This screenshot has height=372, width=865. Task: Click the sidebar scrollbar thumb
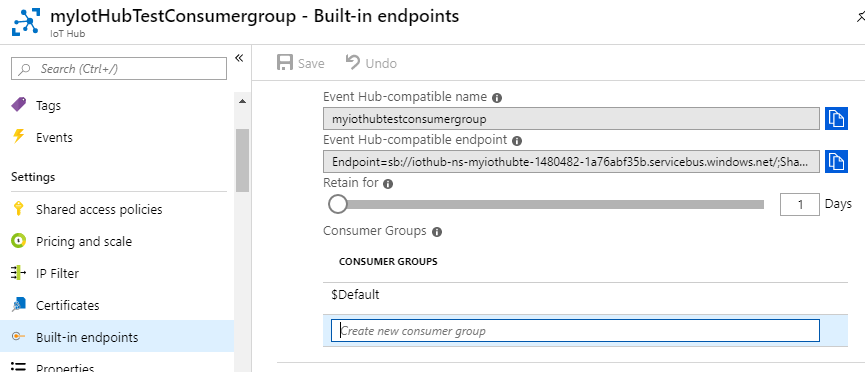(242, 160)
